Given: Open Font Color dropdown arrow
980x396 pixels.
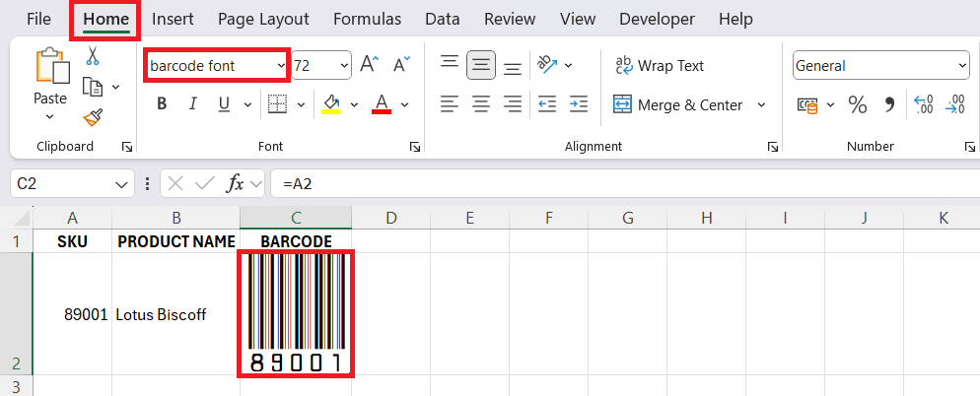Looking at the screenshot, I should 404,105.
